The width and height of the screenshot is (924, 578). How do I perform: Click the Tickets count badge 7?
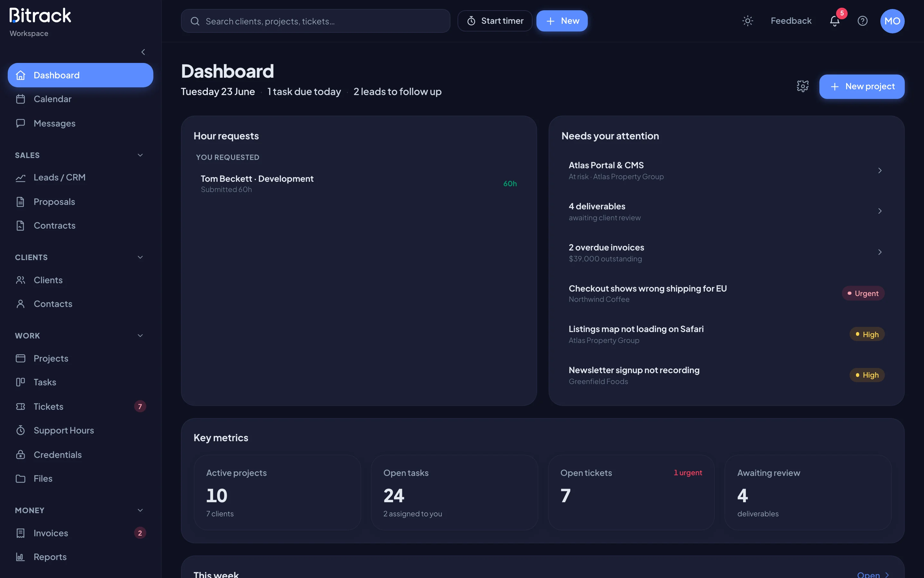click(140, 406)
